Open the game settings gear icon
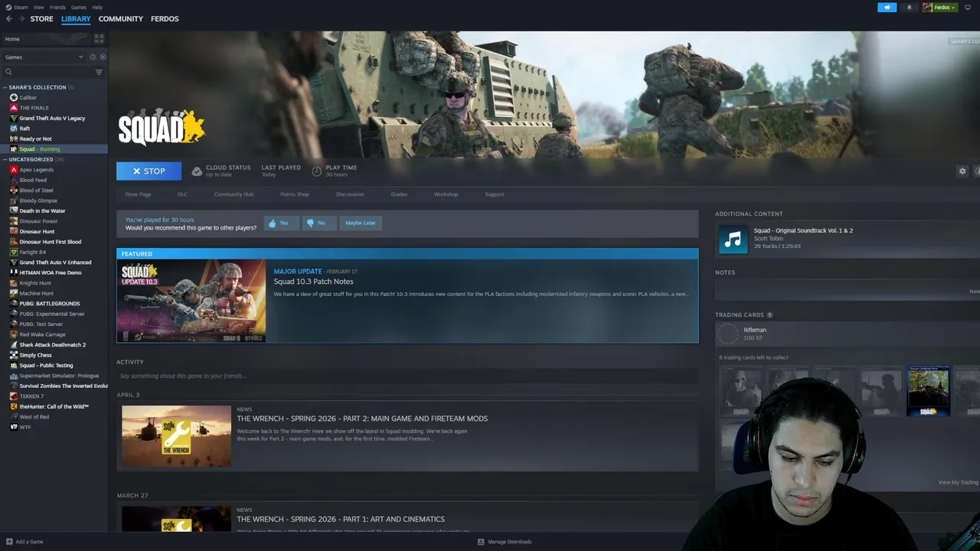 pyautogui.click(x=962, y=171)
